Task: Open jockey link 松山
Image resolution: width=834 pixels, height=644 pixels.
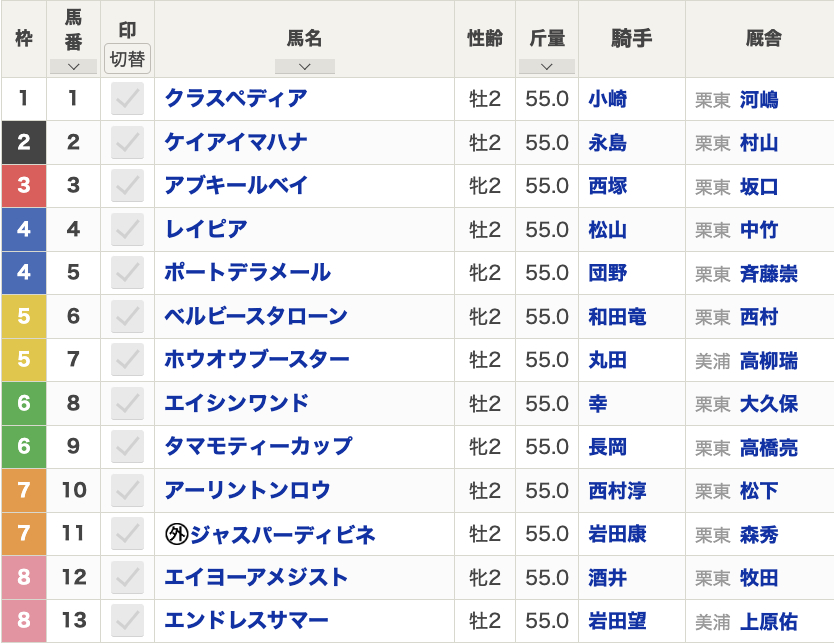Action: pos(607,229)
